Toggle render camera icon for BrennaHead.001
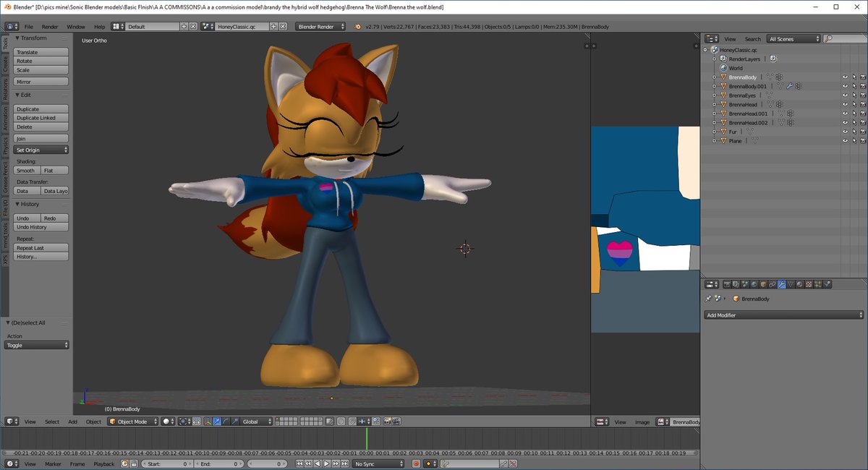Viewport: 868px width, 470px height. [863, 114]
